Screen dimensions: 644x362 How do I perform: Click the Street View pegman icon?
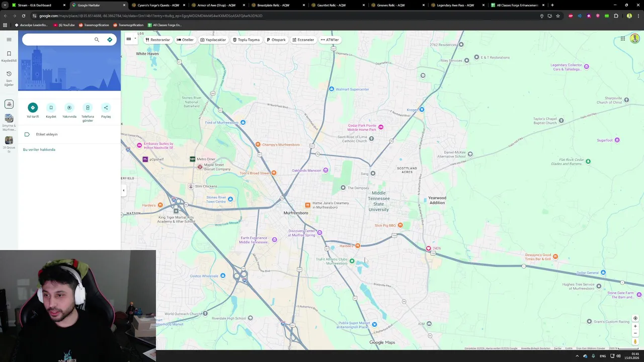[635, 342]
